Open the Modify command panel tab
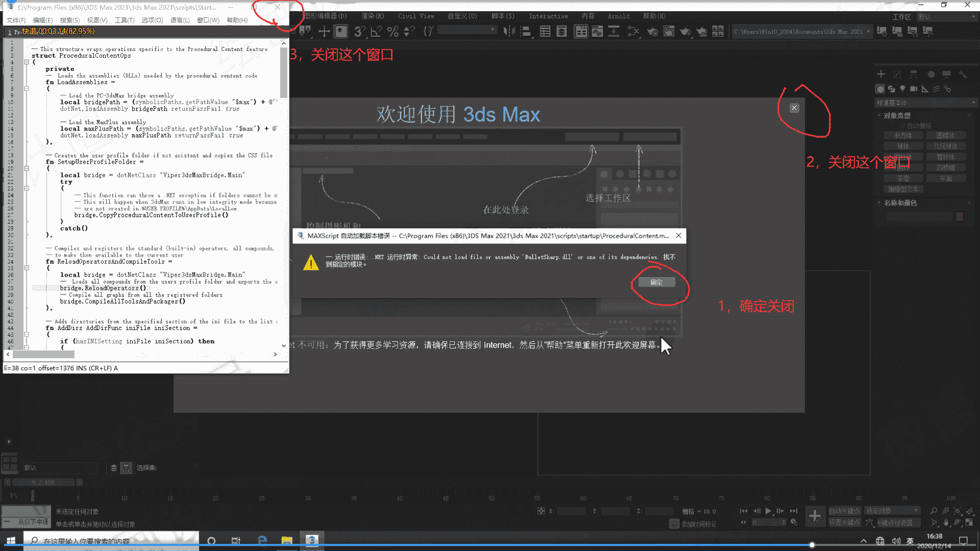The width and height of the screenshot is (980, 551). coord(897,74)
